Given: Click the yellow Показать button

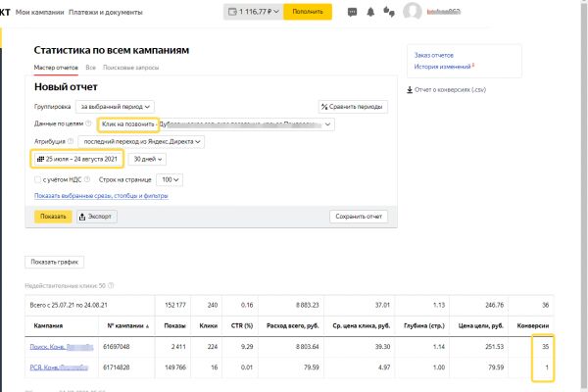Looking at the screenshot, I should pos(53,217).
